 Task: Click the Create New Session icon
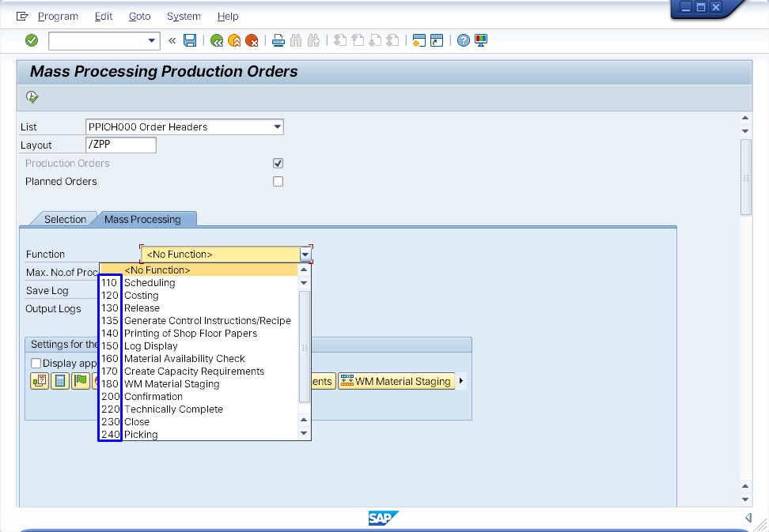coord(419,40)
